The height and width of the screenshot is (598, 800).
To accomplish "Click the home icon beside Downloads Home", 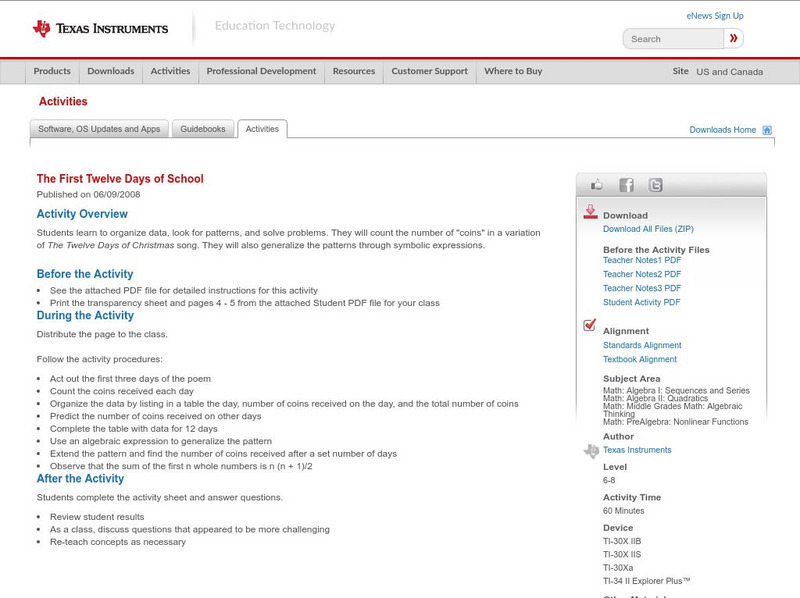I will [767, 130].
